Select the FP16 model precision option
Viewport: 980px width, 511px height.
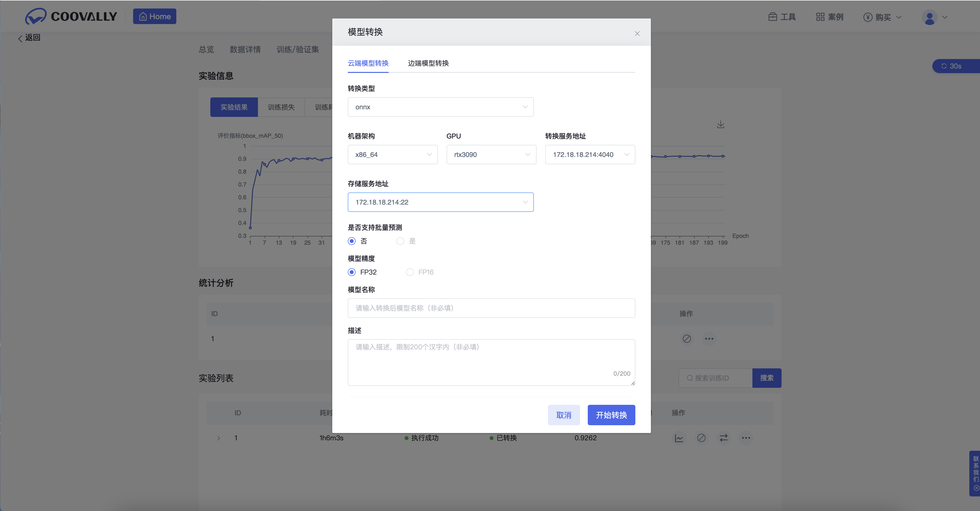coord(410,272)
